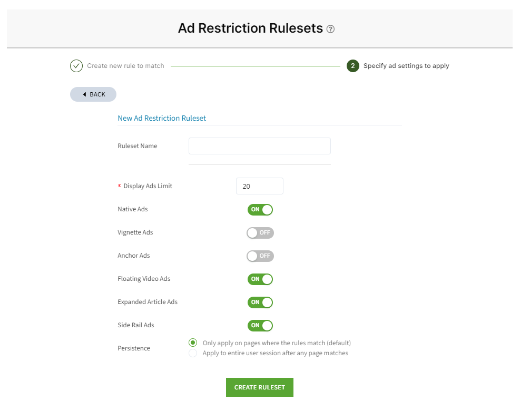The image size is (520, 420).
Task: Enable the Vignette Ads toggle
Action: tap(260, 233)
